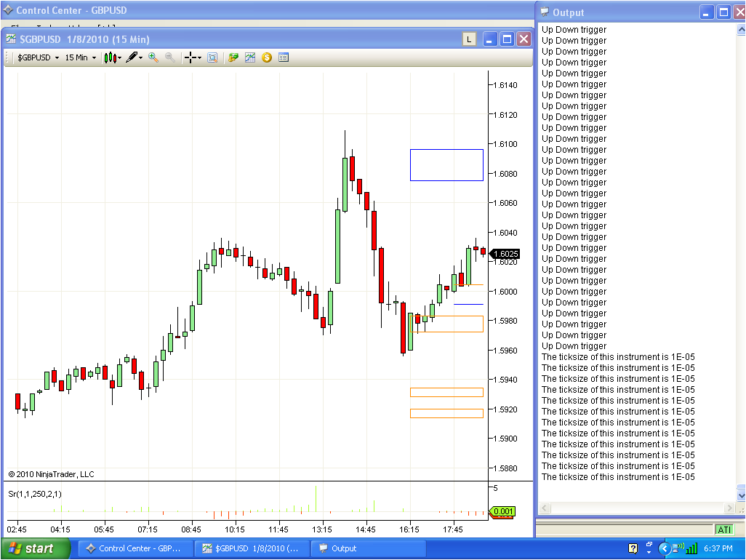The image size is (746, 560).
Task: Click the 13:15 time axis label
Action: tap(322, 529)
